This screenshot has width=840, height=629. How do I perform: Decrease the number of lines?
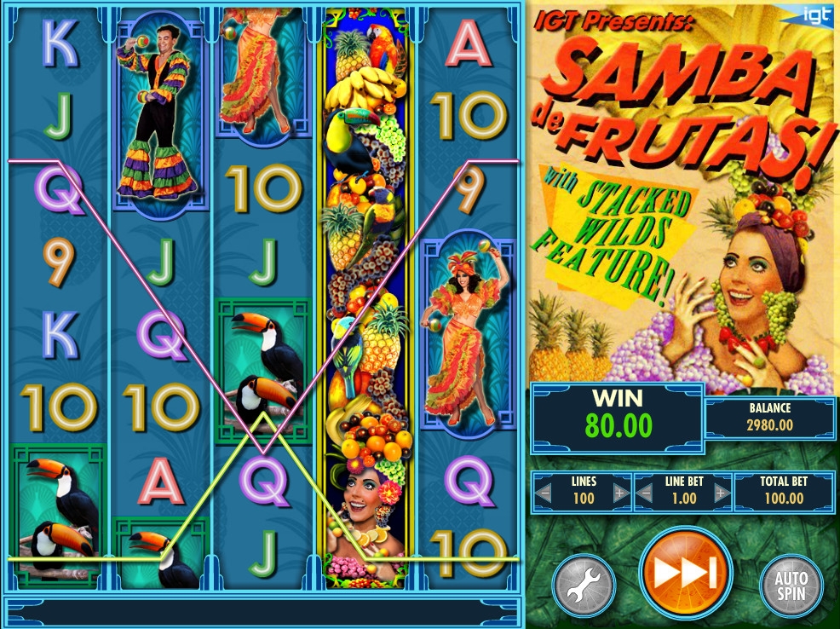click(x=544, y=493)
